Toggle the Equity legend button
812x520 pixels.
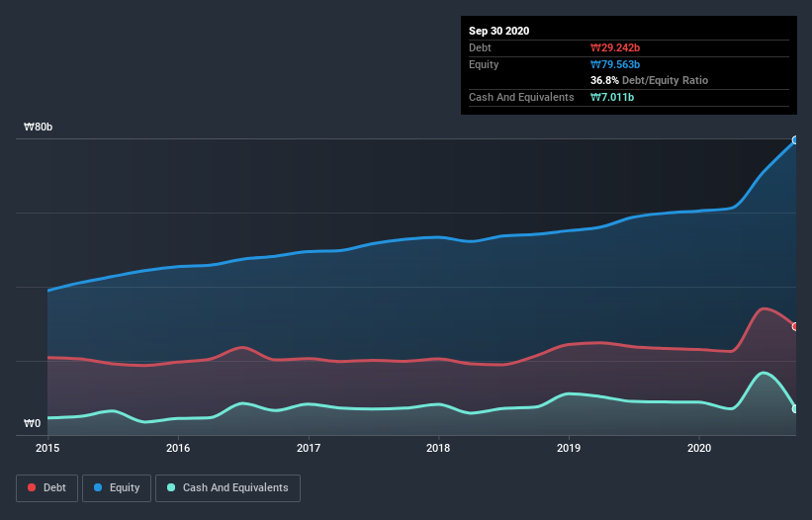[x=117, y=488]
